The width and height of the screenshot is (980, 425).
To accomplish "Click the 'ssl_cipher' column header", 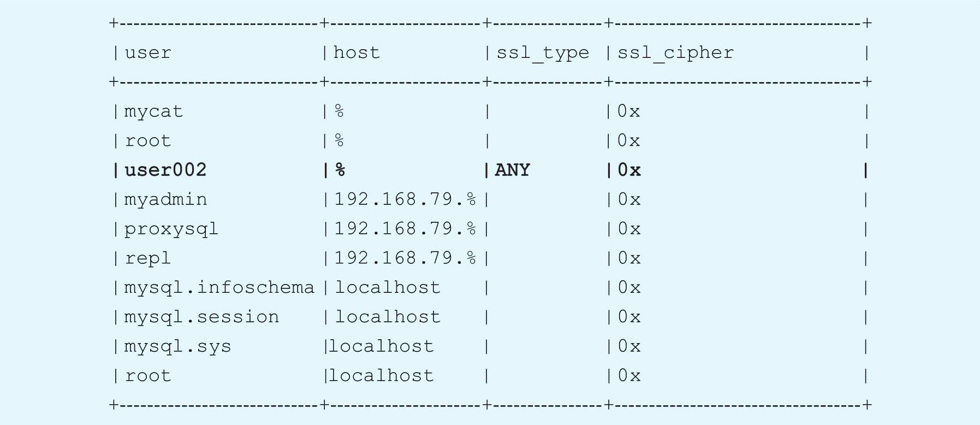I will click(x=676, y=53).
